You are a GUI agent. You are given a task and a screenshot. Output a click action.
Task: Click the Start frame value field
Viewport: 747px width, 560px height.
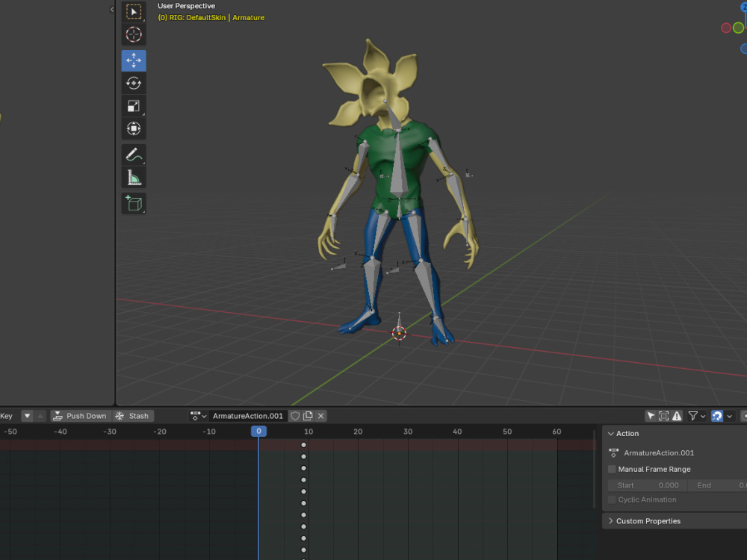pyautogui.click(x=648, y=485)
